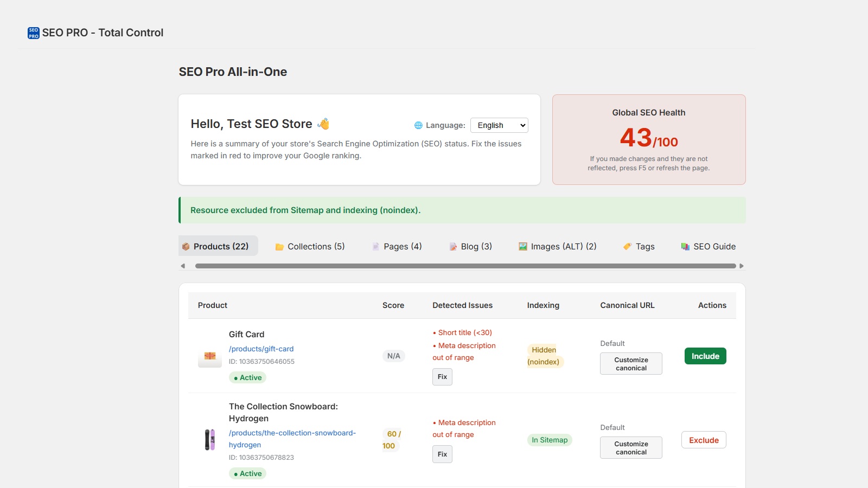This screenshot has width=868, height=488.
Task: Click the document icon in Blog tab
Action: click(x=453, y=247)
